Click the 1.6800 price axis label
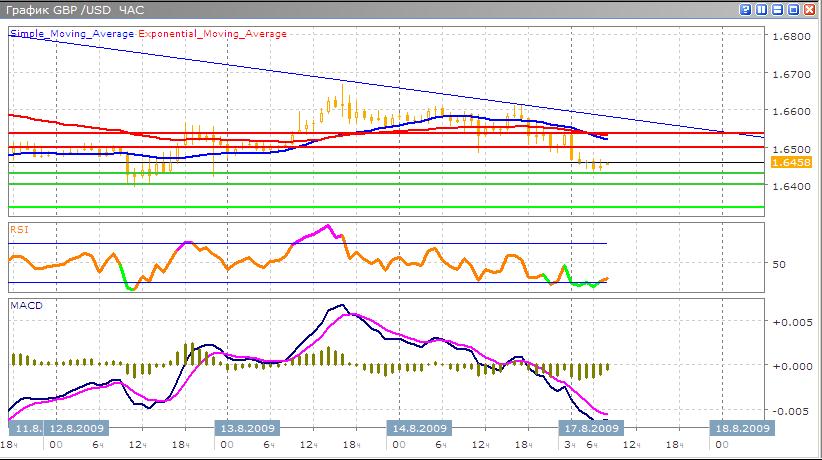Viewport: 822px width, 460px height. pyautogui.click(x=791, y=36)
